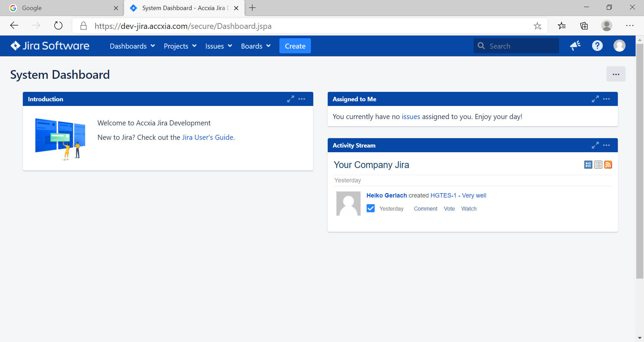Expand the Projects dropdown menu
The image size is (644, 342).
[180, 46]
